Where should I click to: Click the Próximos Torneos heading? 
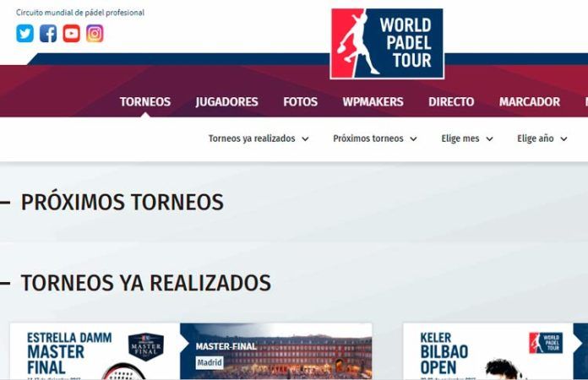pyautogui.click(x=122, y=203)
